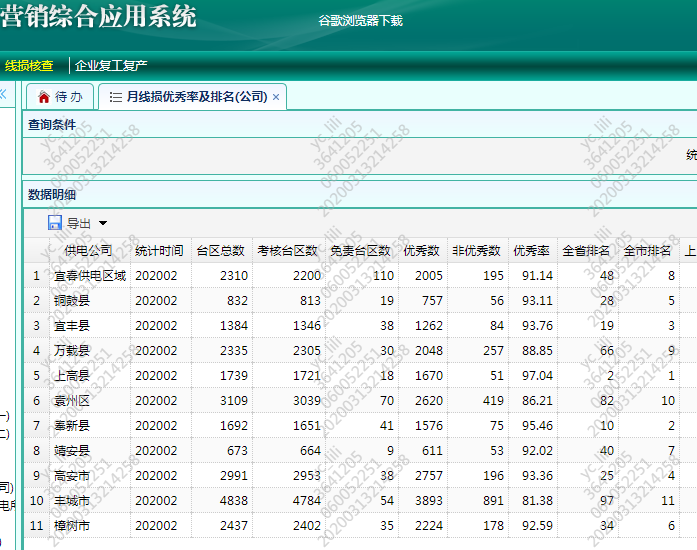The image size is (697, 550).
Task: Switch to the 待办 tab
Action: point(60,96)
